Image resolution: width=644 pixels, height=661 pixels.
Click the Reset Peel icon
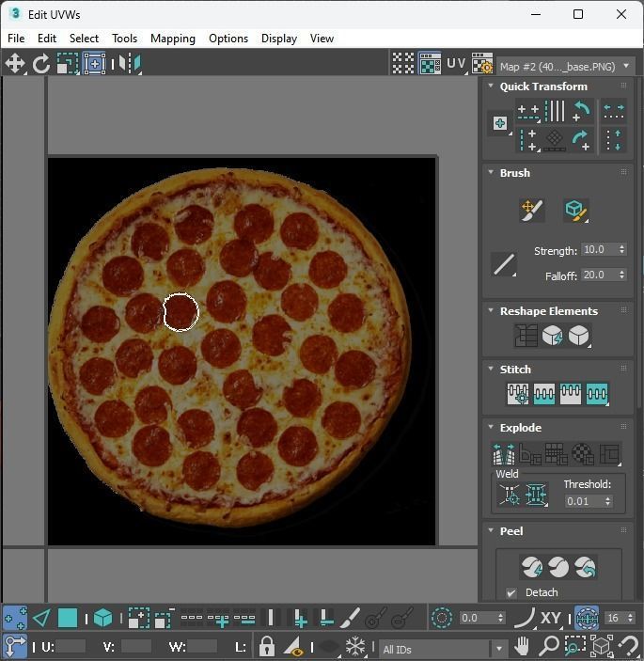(585, 567)
